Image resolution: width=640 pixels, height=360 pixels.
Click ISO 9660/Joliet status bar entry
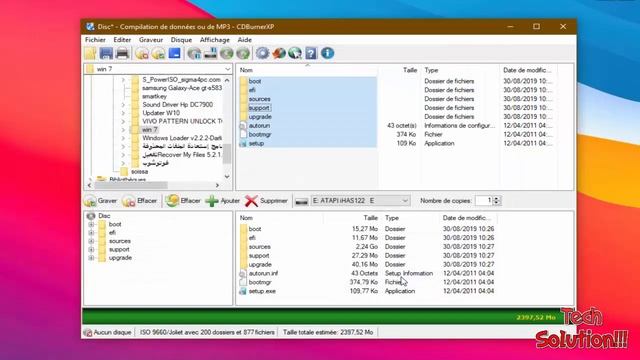click(207, 333)
